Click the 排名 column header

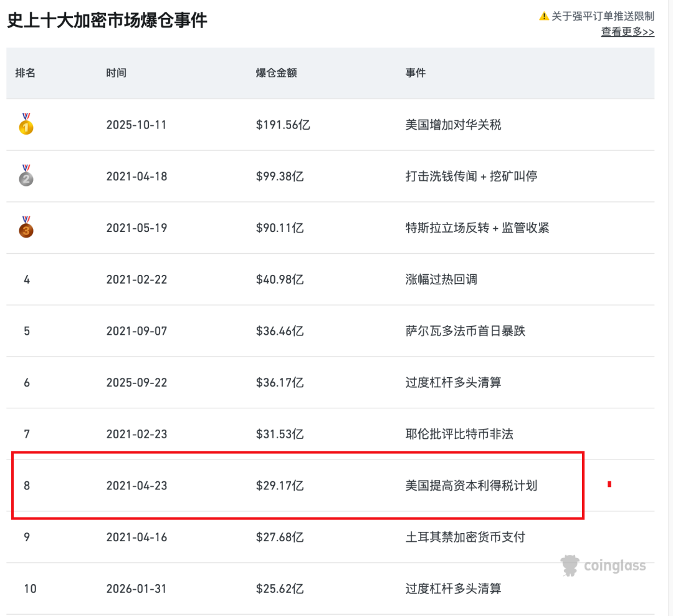coord(26,73)
